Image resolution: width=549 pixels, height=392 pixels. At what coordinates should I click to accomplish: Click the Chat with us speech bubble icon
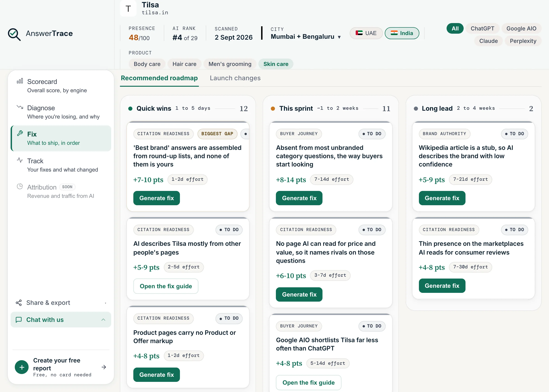[19, 320]
